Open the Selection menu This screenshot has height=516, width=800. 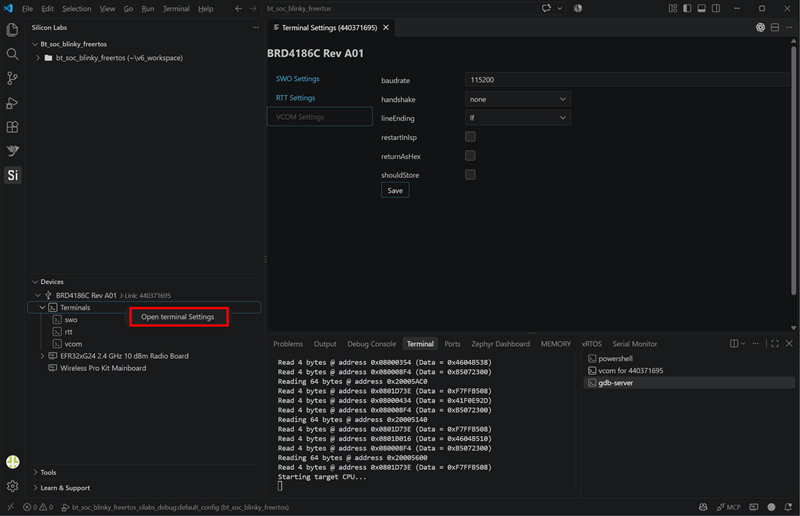click(77, 9)
